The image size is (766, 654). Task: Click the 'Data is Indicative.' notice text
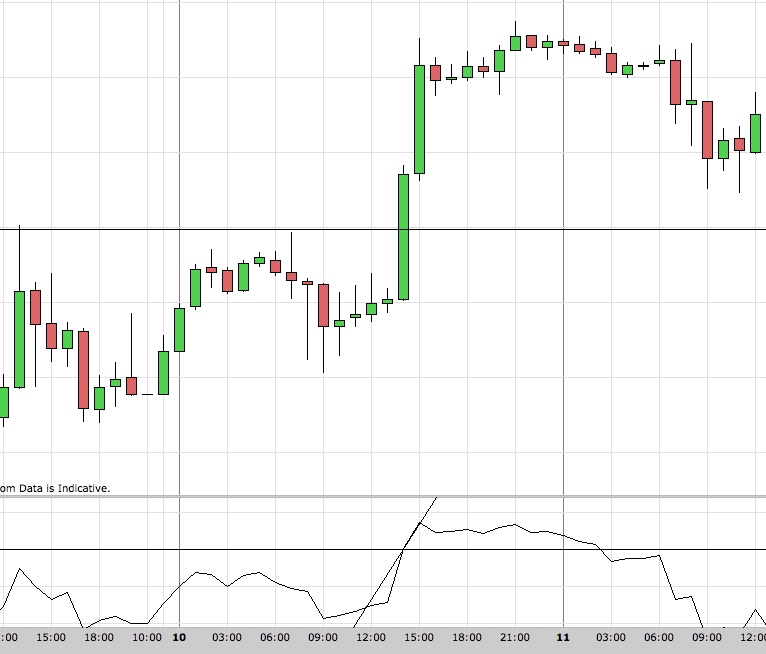click(64, 488)
